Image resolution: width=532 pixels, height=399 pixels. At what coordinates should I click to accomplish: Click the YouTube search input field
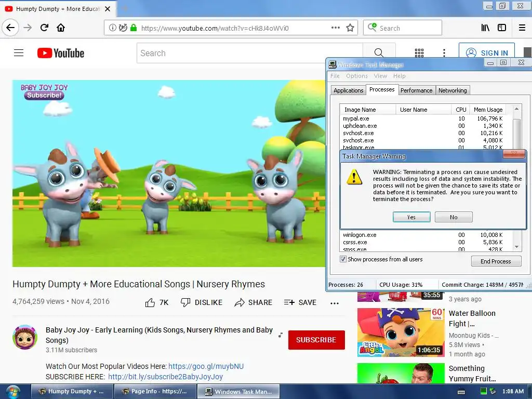[x=250, y=53]
